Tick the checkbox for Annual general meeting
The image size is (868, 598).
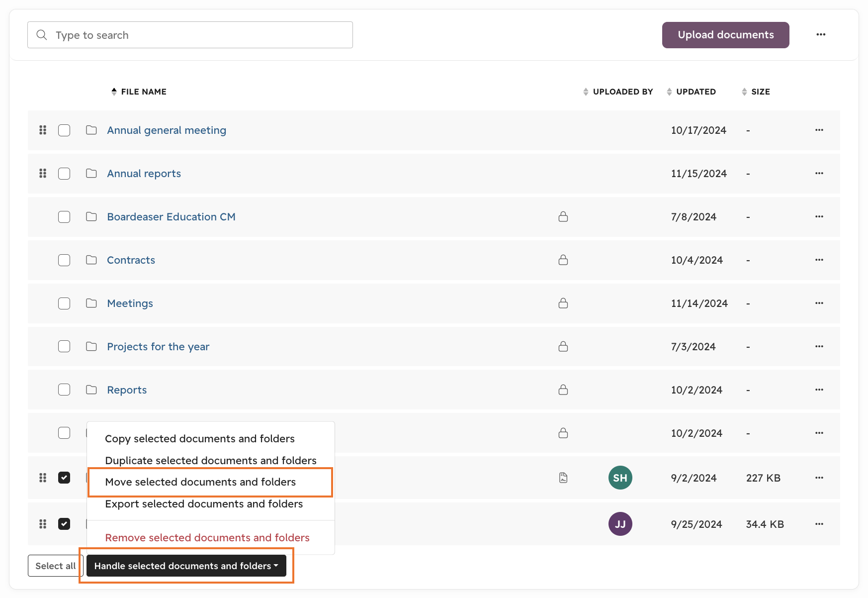point(64,130)
